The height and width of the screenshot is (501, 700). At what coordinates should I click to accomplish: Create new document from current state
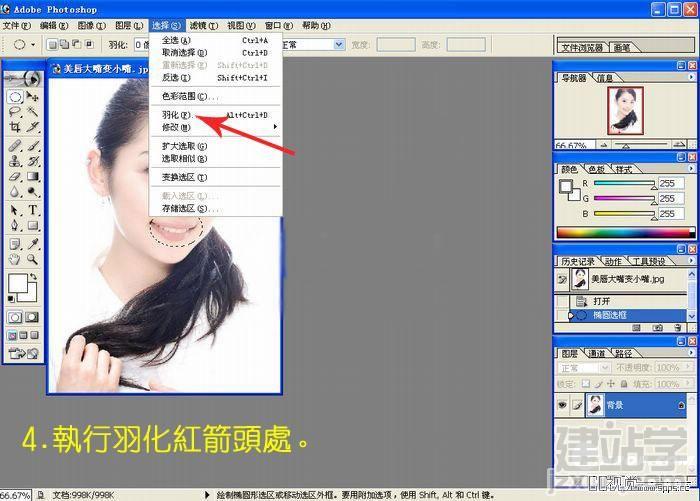click(637, 328)
